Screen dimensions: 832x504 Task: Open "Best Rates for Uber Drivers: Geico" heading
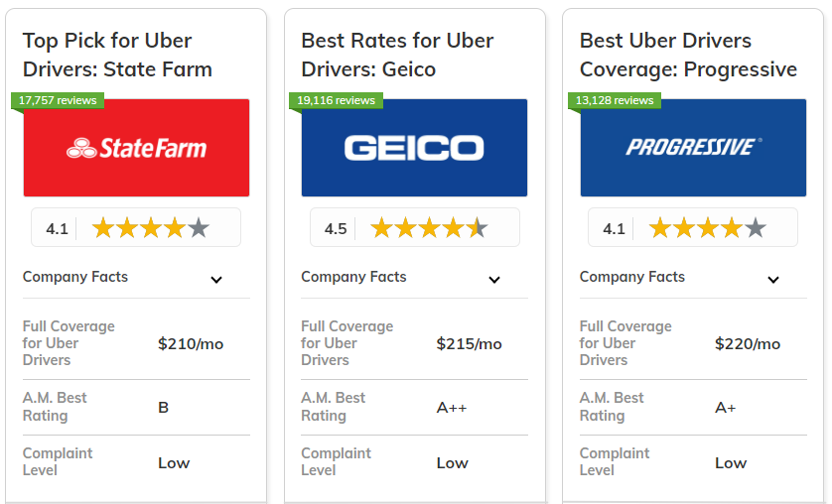(397, 55)
